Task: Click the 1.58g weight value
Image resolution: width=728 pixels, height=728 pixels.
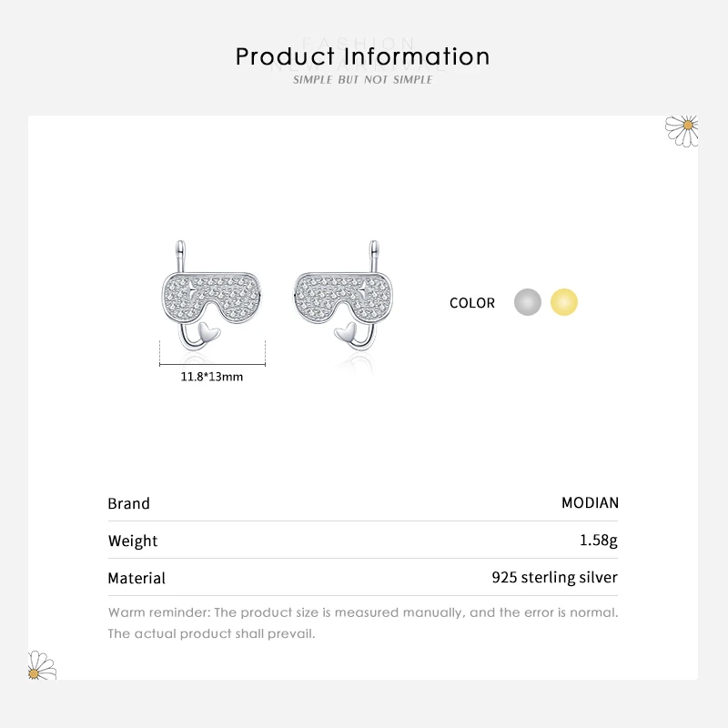Action: (x=598, y=541)
